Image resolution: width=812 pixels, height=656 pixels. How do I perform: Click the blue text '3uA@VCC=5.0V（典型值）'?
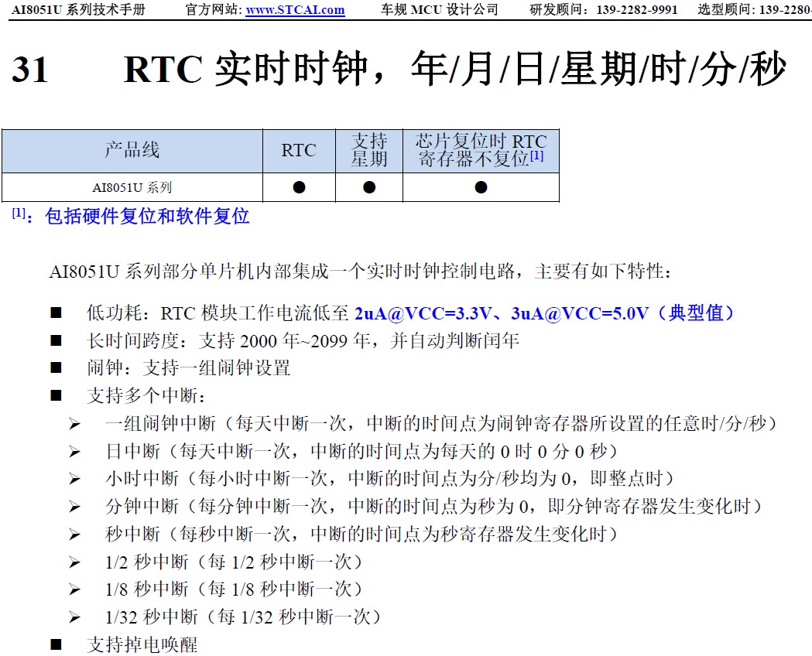tap(622, 313)
